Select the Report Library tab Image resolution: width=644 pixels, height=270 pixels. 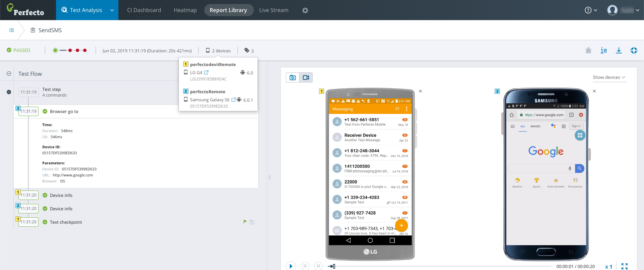click(228, 10)
